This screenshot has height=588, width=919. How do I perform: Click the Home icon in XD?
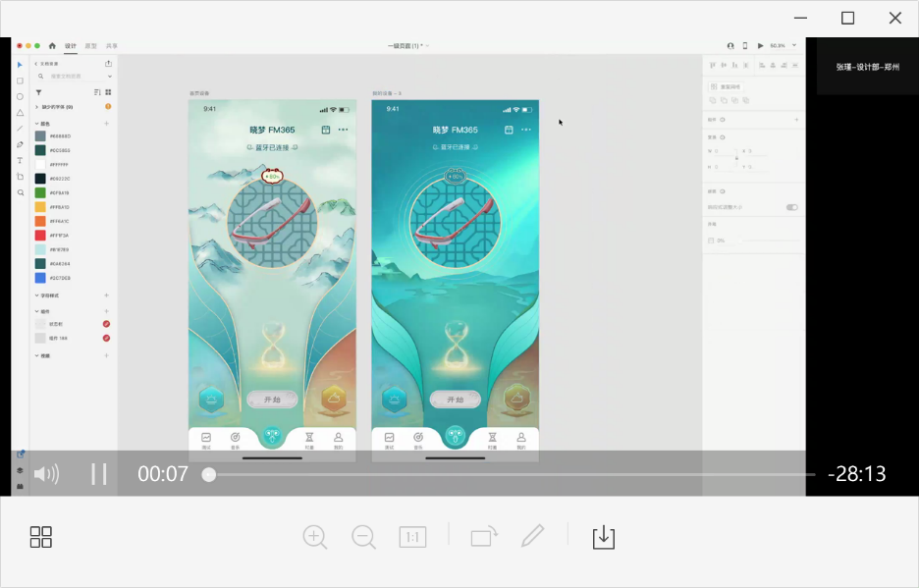(52, 45)
